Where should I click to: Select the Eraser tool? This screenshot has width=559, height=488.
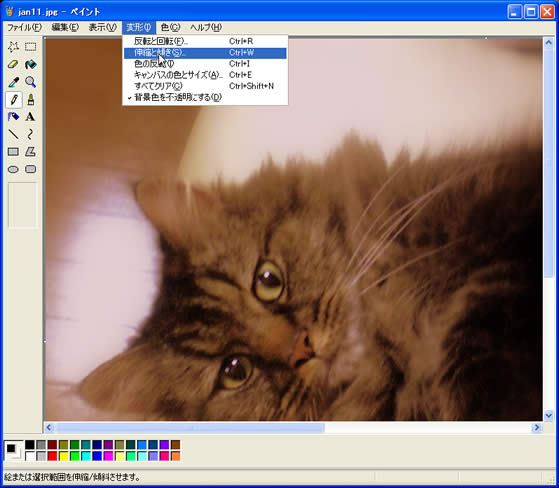(13, 65)
